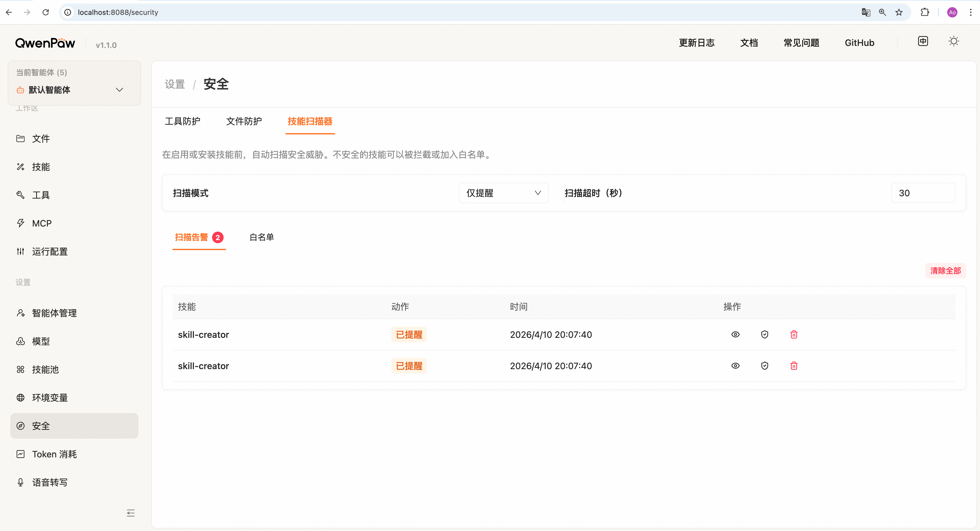Whitelist the first skill-creator alert via shield icon
Image resolution: width=980 pixels, height=531 pixels.
[x=765, y=334]
